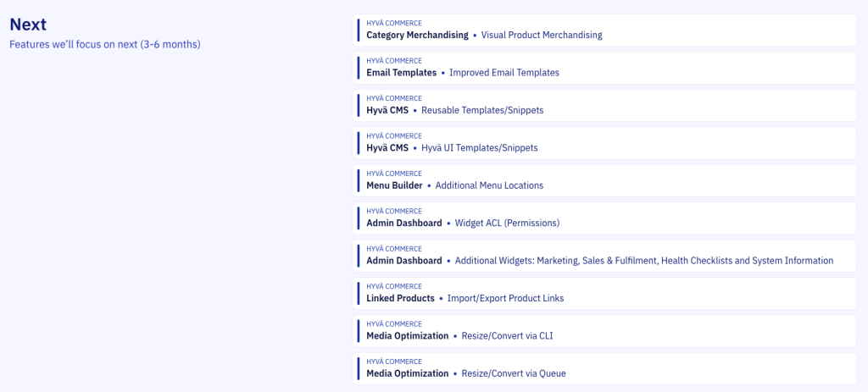Select the Menu Builder title

(394, 185)
